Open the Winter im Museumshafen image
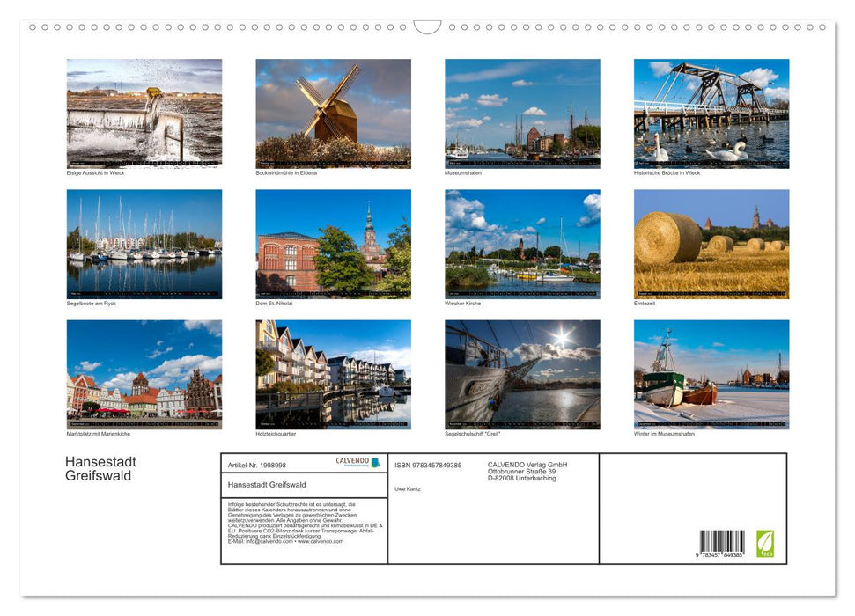This screenshot has width=855, height=616. (x=711, y=375)
